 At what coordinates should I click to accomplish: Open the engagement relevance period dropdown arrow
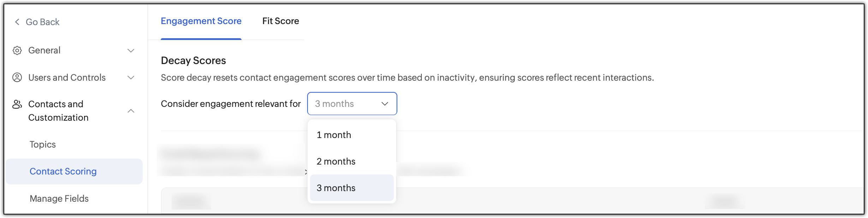coord(385,104)
